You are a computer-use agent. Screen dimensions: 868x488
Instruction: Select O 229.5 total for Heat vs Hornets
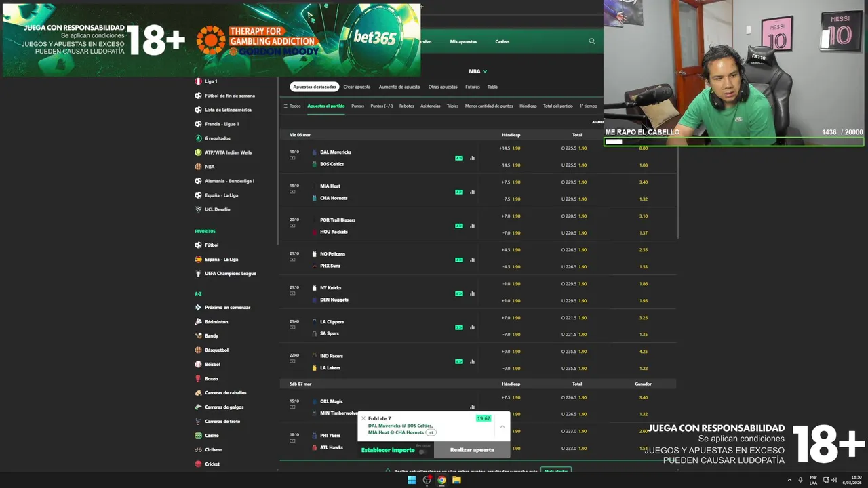574,182
